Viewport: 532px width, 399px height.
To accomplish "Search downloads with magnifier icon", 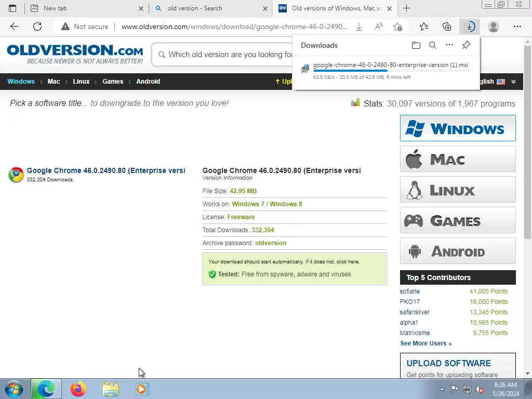I will click(433, 45).
